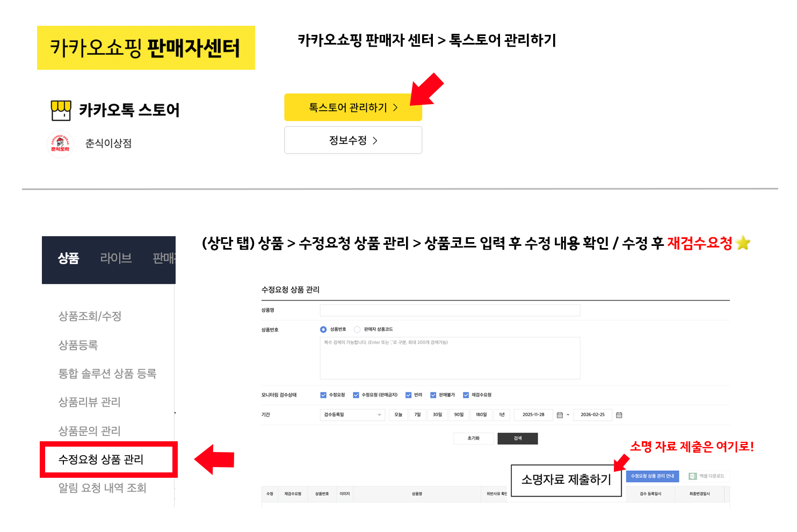797x532 pixels.
Task: Open 상품조회/수정 in the sidebar
Action: pos(90,316)
